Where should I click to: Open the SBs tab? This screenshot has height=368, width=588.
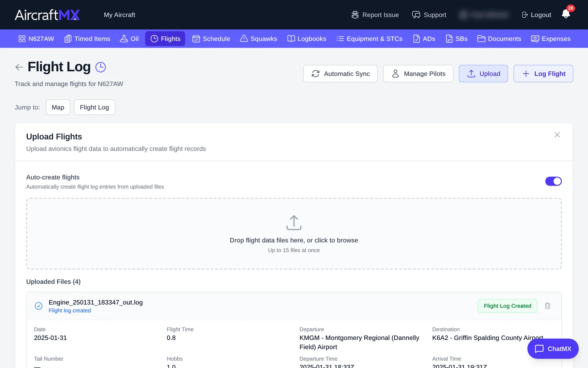pyautogui.click(x=457, y=39)
